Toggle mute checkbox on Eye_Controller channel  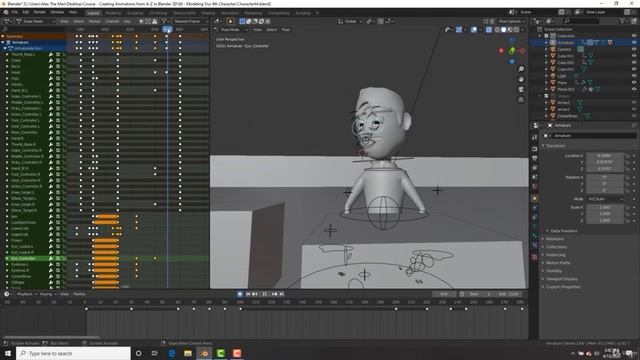click(58, 258)
